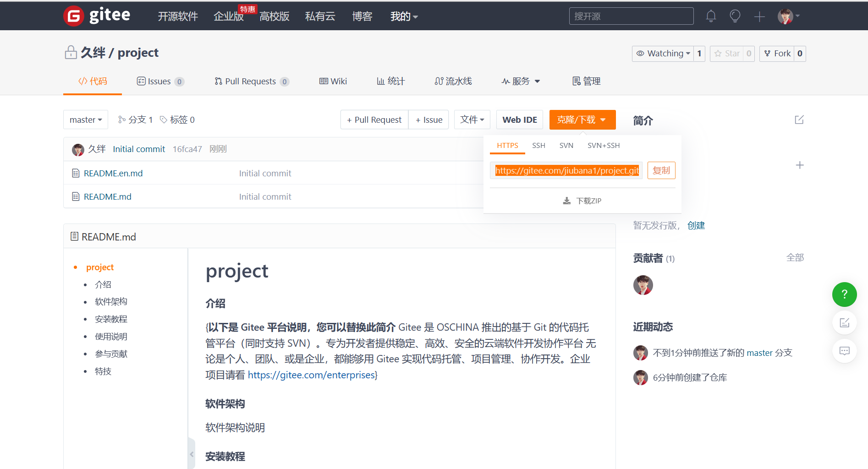The width and height of the screenshot is (868, 469).
Task: Open the 文件 dropdown menu
Action: [472, 120]
